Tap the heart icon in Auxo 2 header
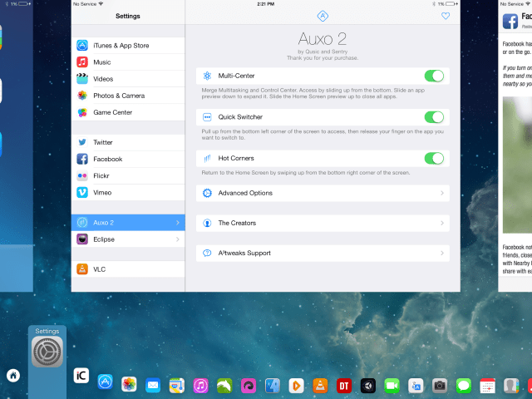This screenshot has height=399, width=532. coord(446,16)
